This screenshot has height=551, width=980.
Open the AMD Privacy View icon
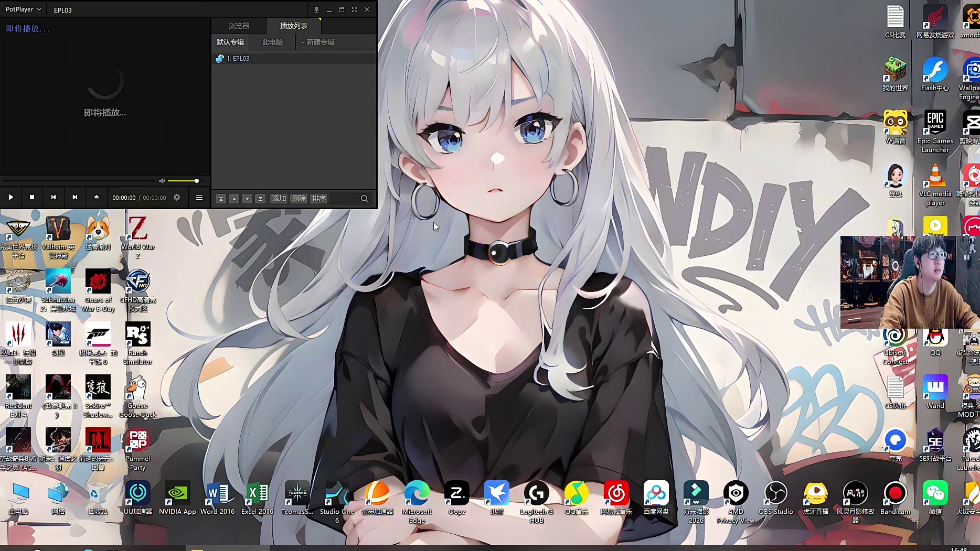pos(736,502)
